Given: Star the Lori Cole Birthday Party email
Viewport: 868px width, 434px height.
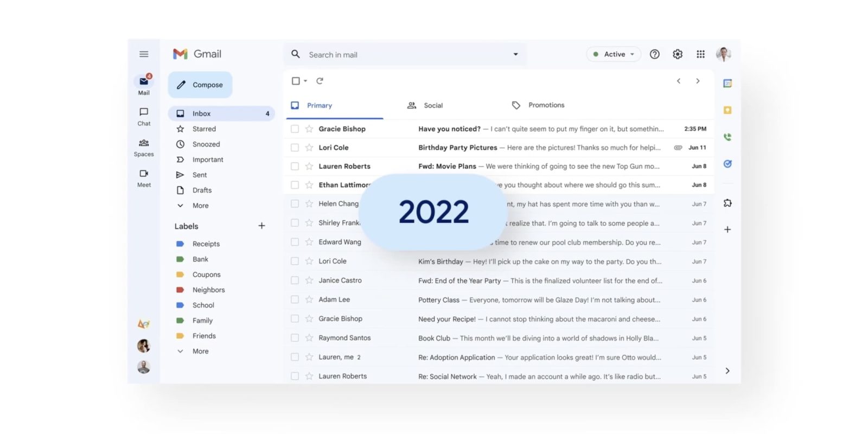Looking at the screenshot, I should 309,148.
